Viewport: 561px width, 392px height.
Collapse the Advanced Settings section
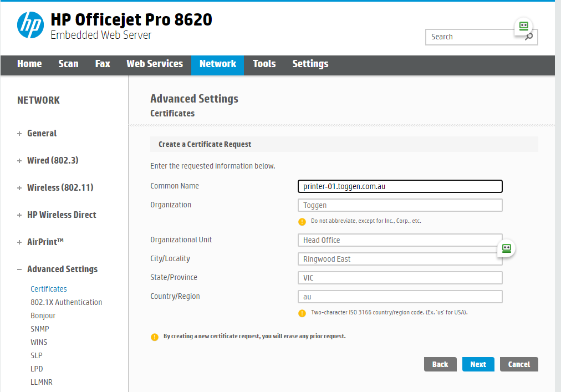pos(19,269)
